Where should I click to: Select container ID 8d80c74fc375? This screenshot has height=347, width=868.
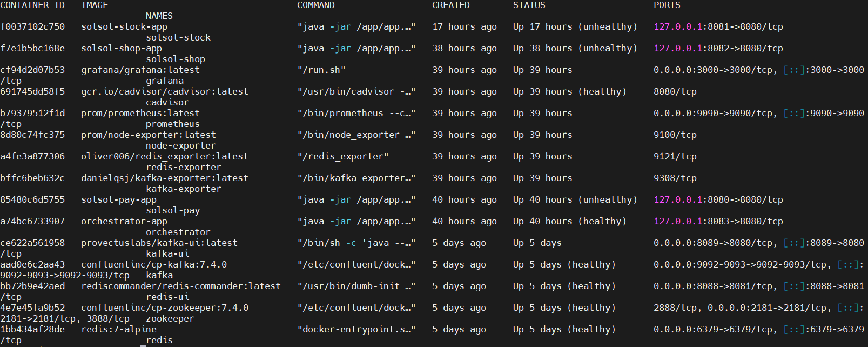tap(32, 135)
